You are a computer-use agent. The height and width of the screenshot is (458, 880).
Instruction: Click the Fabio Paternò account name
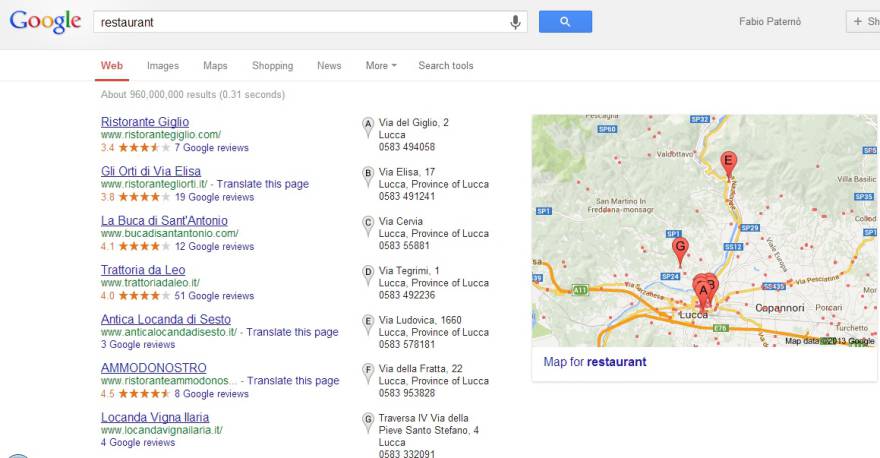(769, 22)
